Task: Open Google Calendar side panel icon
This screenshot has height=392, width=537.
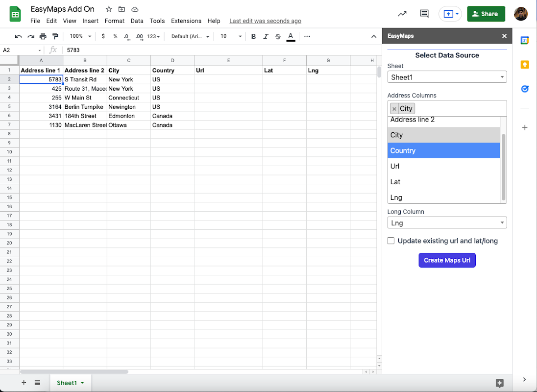Action: [x=525, y=40]
